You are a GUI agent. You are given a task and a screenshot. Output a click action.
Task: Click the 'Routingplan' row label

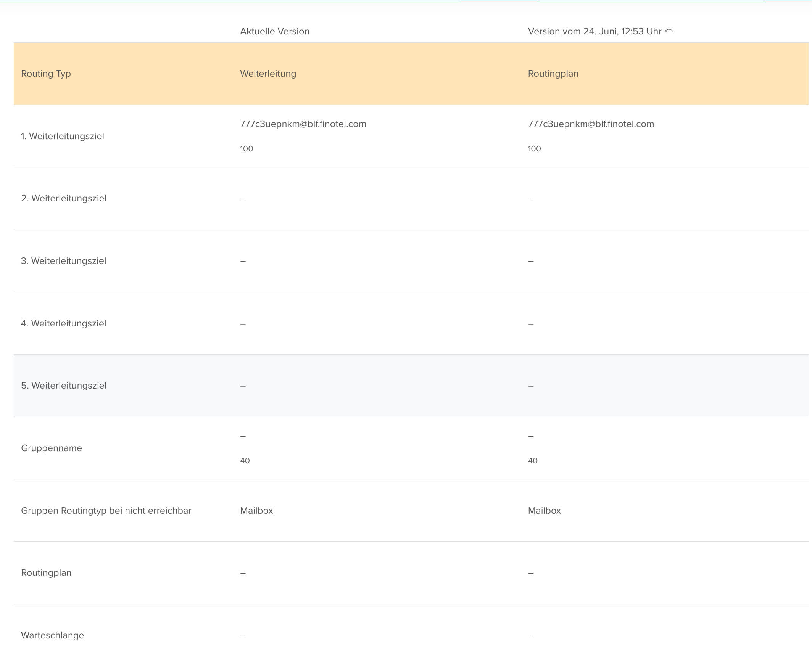tap(46, 573)
